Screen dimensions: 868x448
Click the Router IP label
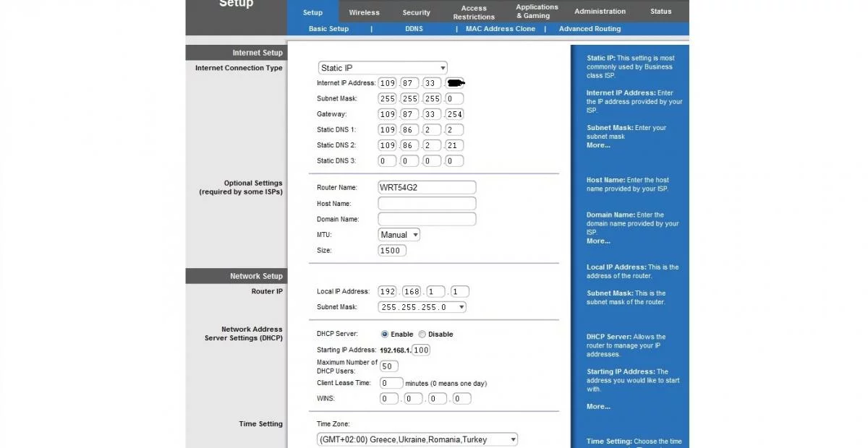(x=267, y=291)
